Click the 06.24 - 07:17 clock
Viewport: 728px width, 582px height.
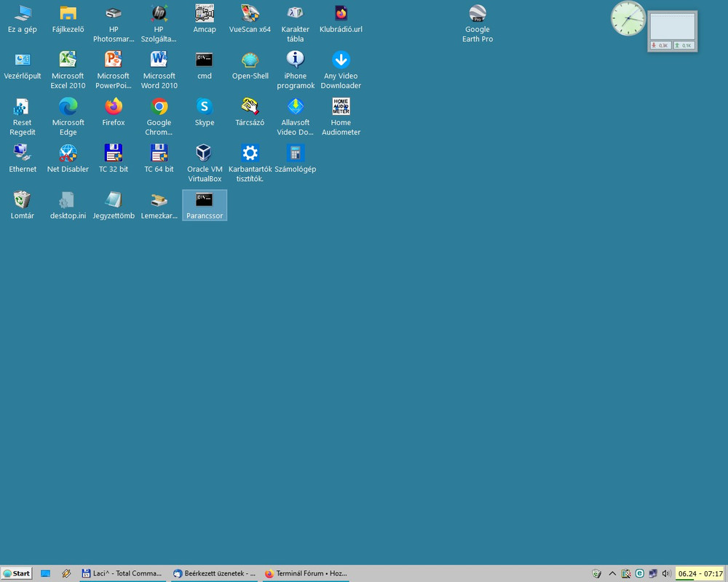click(x=700, y=574)
